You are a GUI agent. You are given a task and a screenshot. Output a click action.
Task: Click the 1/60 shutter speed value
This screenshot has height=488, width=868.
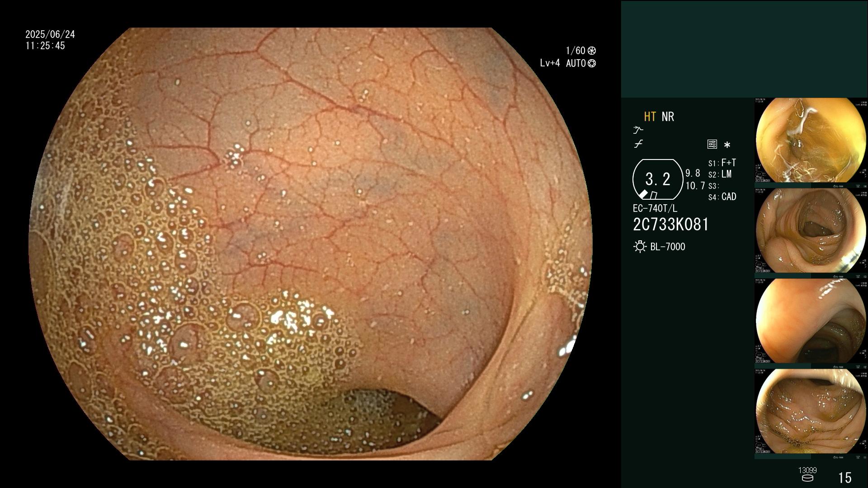point(576,51)
